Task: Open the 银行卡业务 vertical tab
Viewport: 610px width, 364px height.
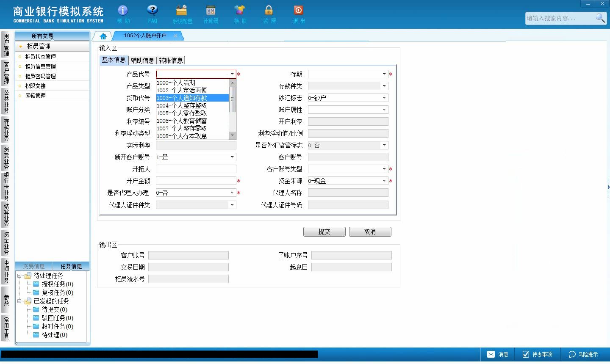Action: pos(6,186)
